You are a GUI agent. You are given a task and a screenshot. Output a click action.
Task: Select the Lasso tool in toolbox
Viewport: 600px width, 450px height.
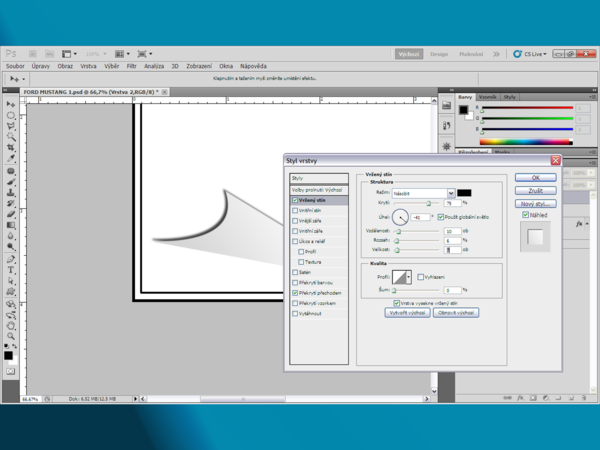pos(11,126)
